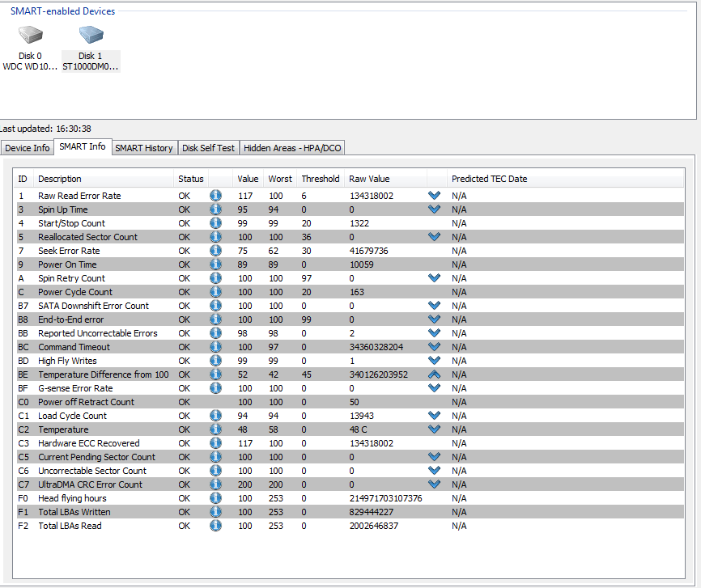Open info icon for Power On Time
Image resolution: width=701 pixels, height=588 pixels.
click(x=215, y=264)
